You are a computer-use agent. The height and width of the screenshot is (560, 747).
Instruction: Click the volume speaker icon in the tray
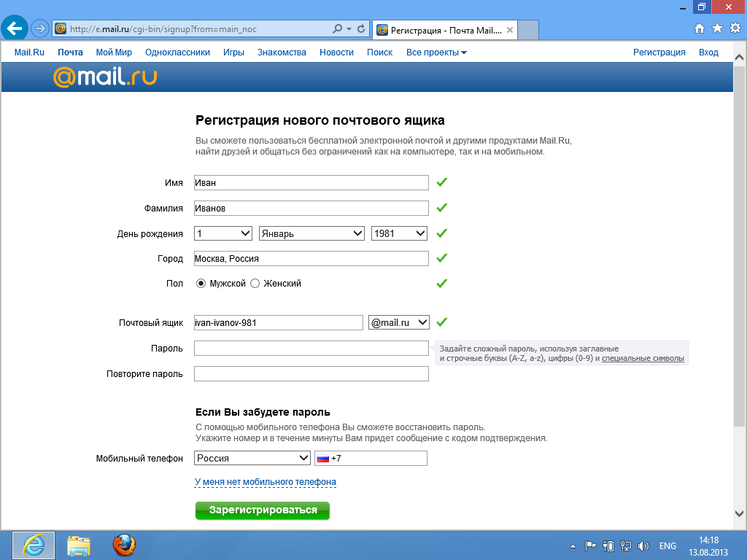643,545
